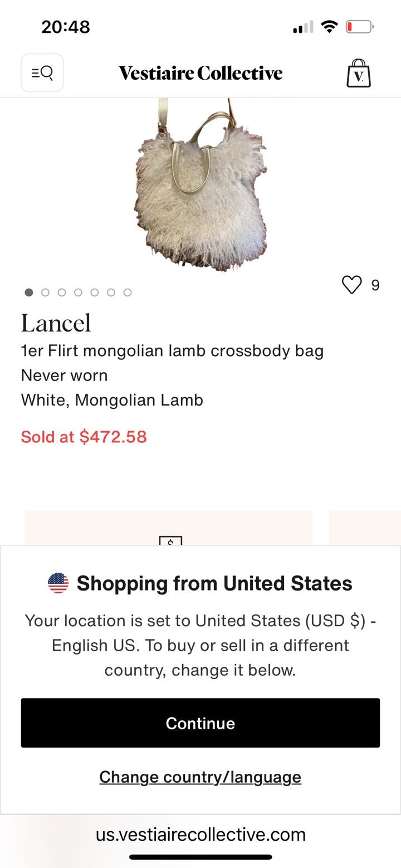Select the fourth image carousel dot
Screen dimensions: 401x868
pos(79,292)
